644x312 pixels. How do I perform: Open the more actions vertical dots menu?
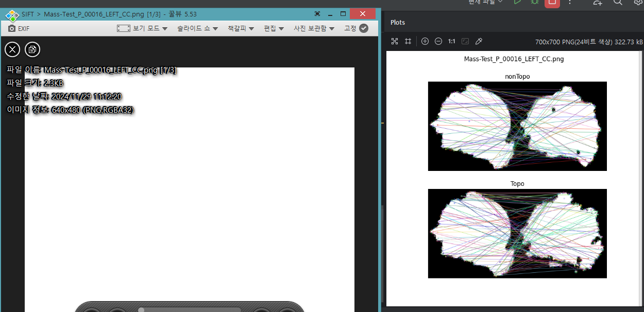[x=570, y=2]
